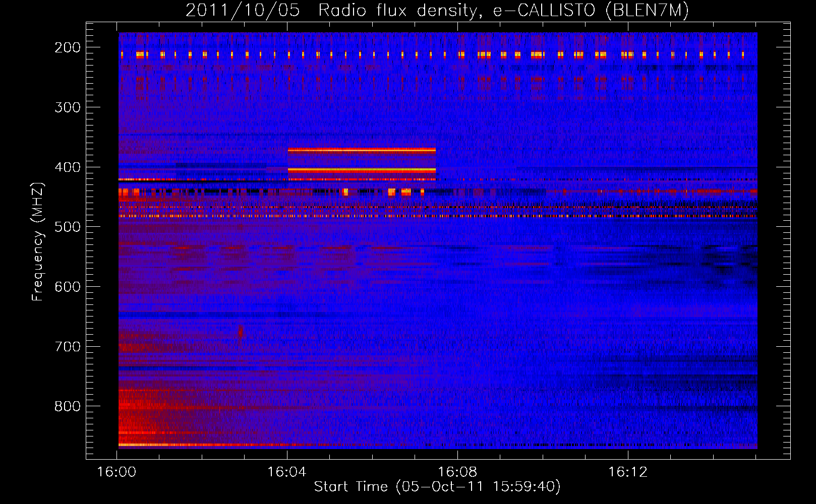Click the "200" frequency tick label
The height and width of the screenshot is (504, 816).
point(68,47)
